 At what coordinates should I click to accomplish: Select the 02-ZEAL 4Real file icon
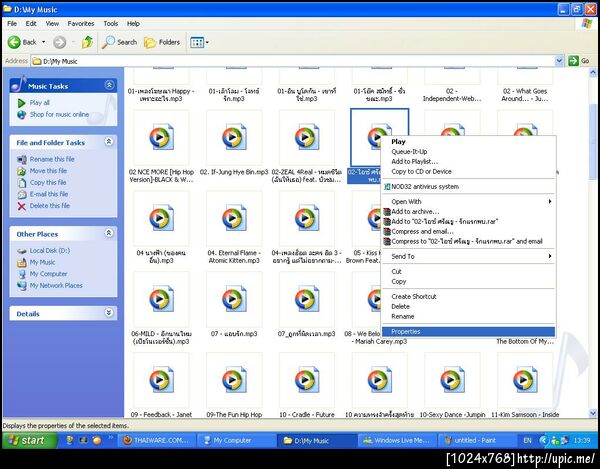coord(307,137)
